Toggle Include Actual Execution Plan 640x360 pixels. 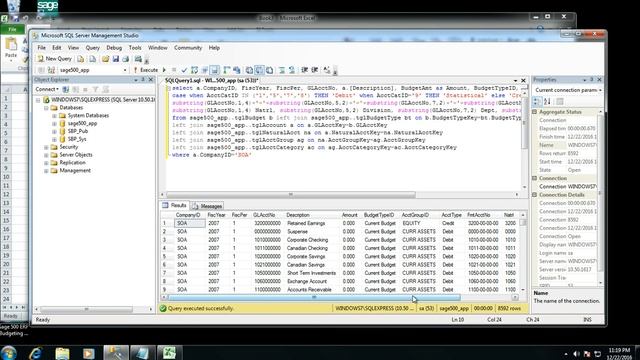pos(227,70)
